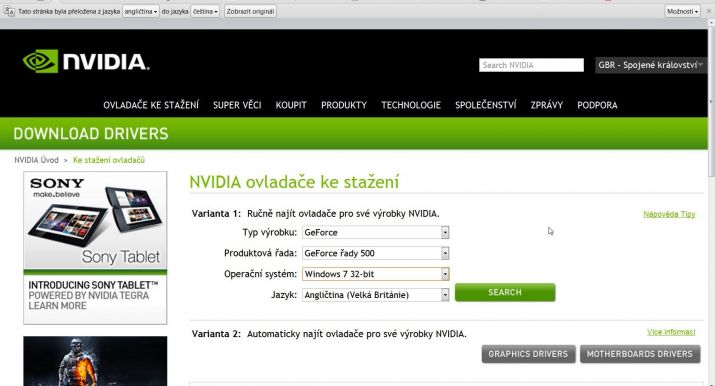The width and height of the screenshot is (715, 386).
Task: Open the 'Možnosti' options dropdown
Action: click(x=682, y=11)
